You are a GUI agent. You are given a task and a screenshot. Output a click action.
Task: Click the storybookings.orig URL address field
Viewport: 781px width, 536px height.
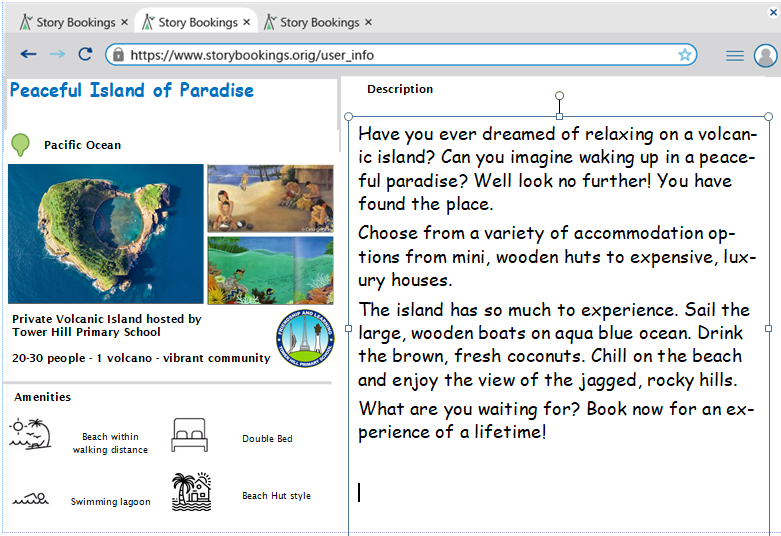pyautogui.click(x=401, y=54)
